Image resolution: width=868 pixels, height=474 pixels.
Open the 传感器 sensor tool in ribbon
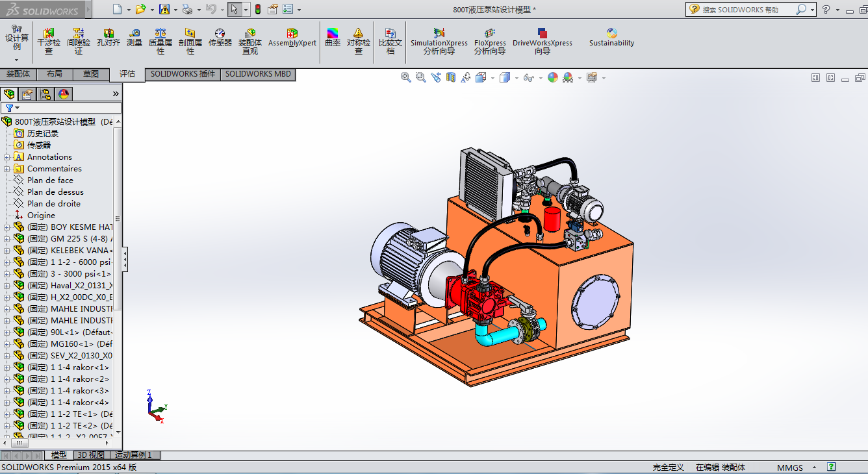coord(220,38)
